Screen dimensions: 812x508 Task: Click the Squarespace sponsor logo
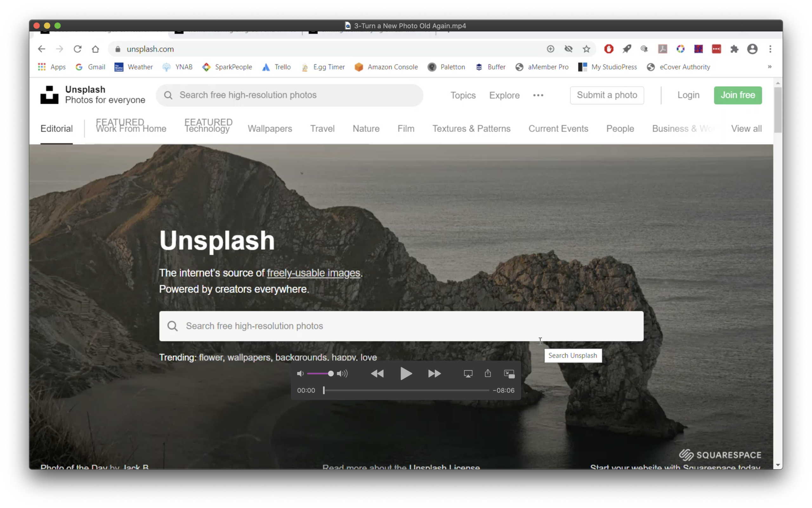720,455
